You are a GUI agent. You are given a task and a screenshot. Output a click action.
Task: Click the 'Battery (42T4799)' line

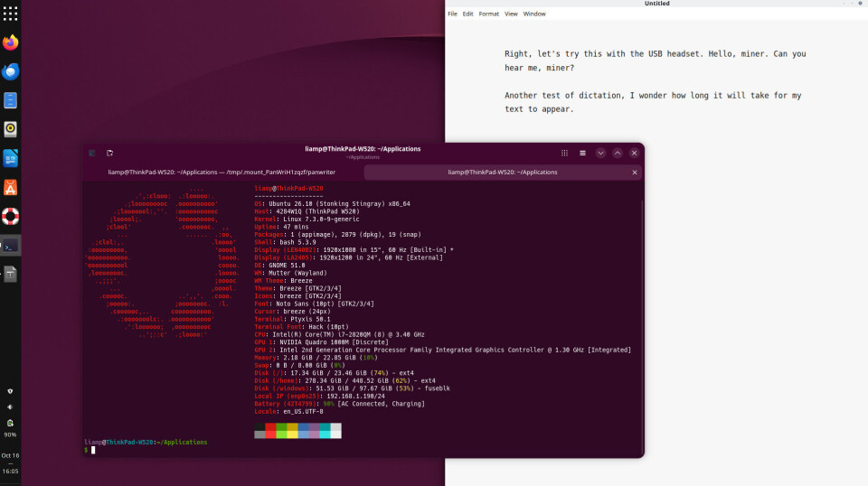(x=339, y=404)
